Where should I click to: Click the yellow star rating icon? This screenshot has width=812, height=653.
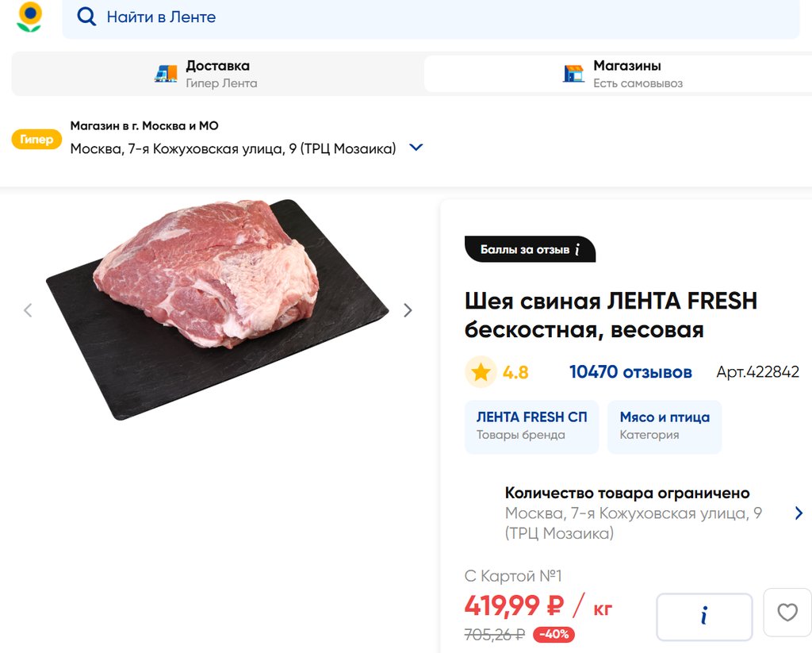coord(481,372)
